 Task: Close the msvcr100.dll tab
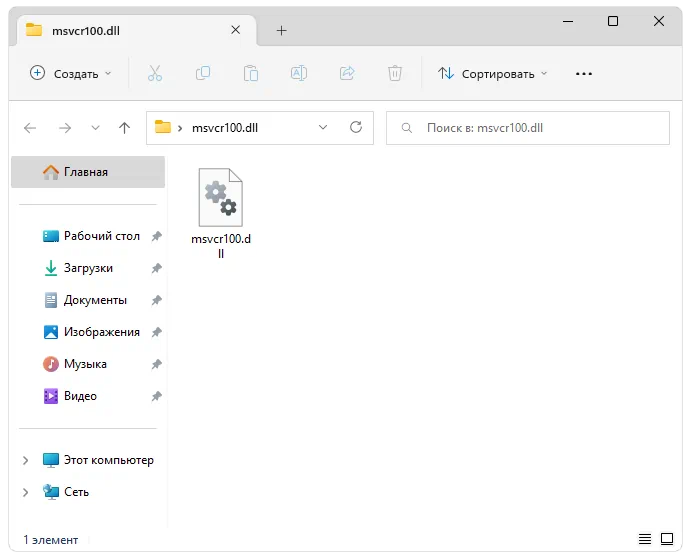[236, 30]
